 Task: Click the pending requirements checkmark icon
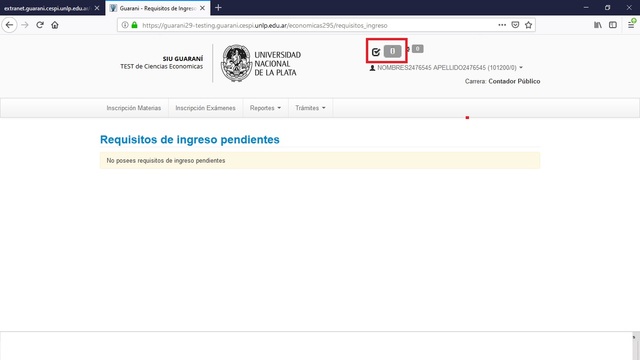tap(376, 52)
